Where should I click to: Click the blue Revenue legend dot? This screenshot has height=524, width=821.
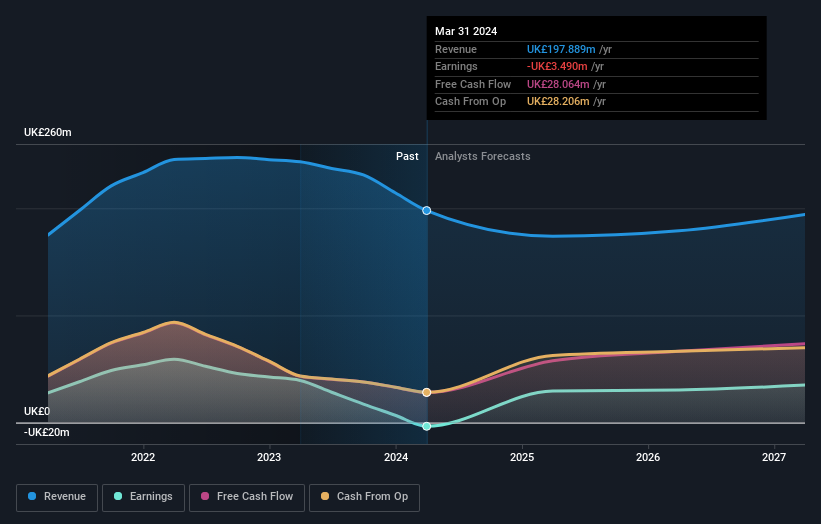(x=32, y=496)
